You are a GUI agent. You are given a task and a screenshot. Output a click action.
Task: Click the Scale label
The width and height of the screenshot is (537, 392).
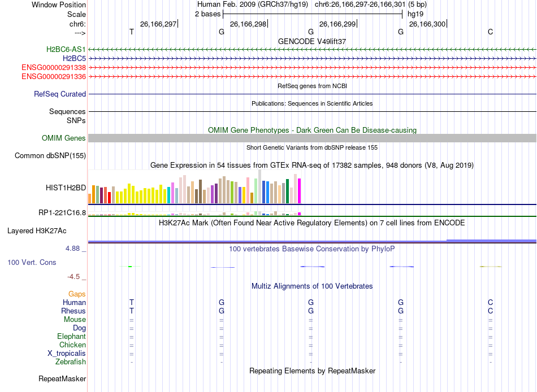click(76, 14)
